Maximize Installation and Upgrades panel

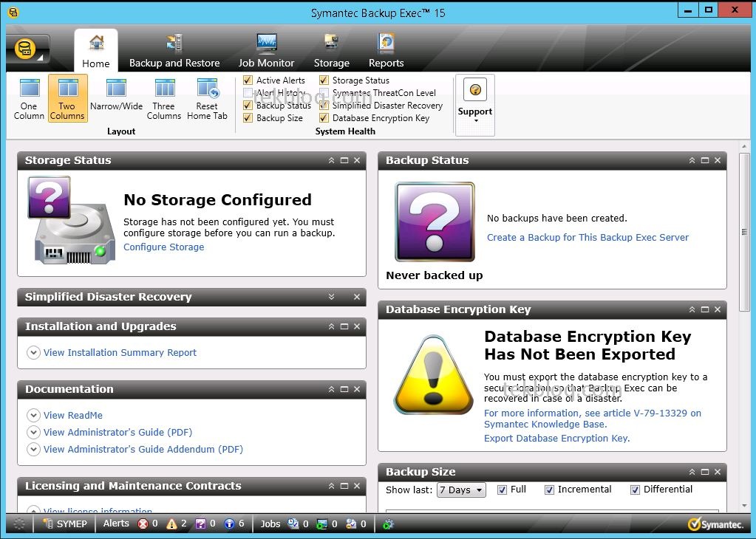(344, 326)
